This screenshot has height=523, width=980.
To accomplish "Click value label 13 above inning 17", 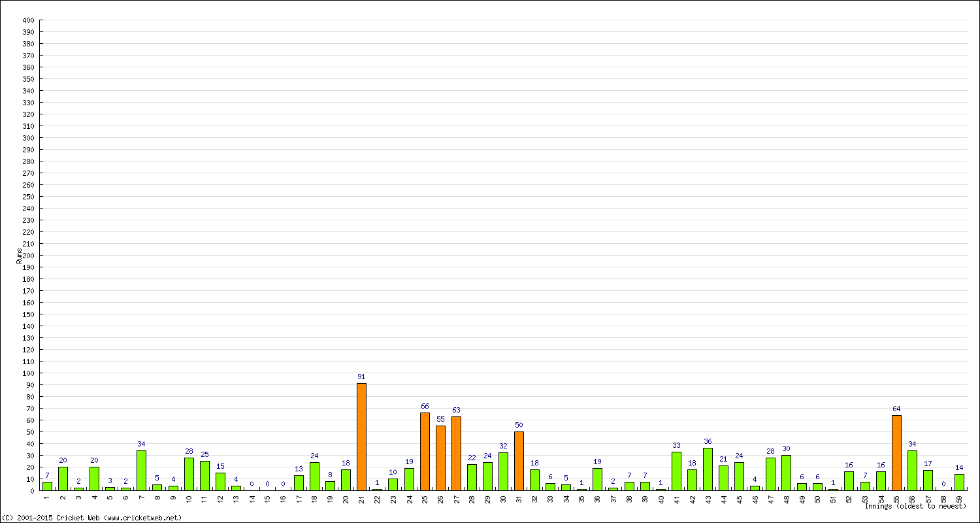I will 299,469.
